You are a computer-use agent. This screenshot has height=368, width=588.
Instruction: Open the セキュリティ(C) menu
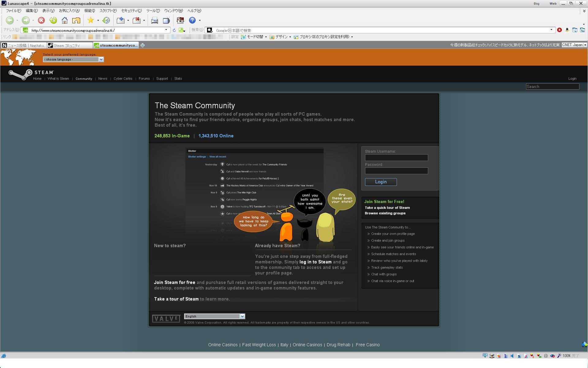131,11
